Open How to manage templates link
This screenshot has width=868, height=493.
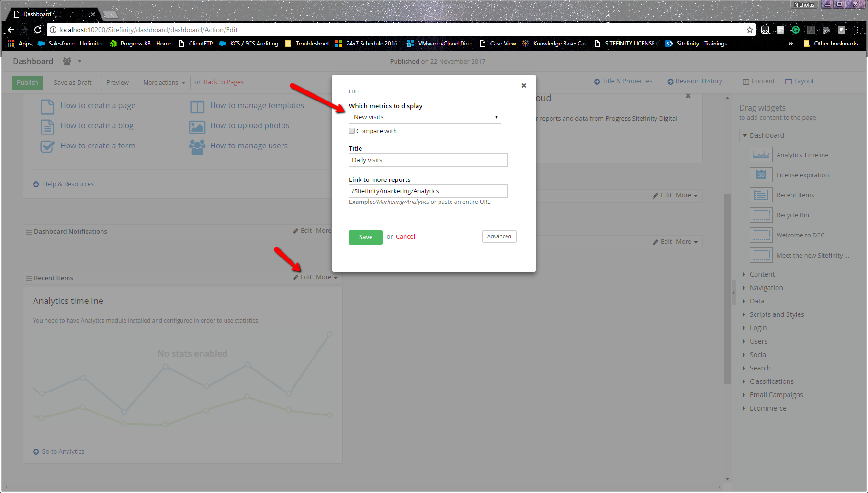click(x=257, y=105)
